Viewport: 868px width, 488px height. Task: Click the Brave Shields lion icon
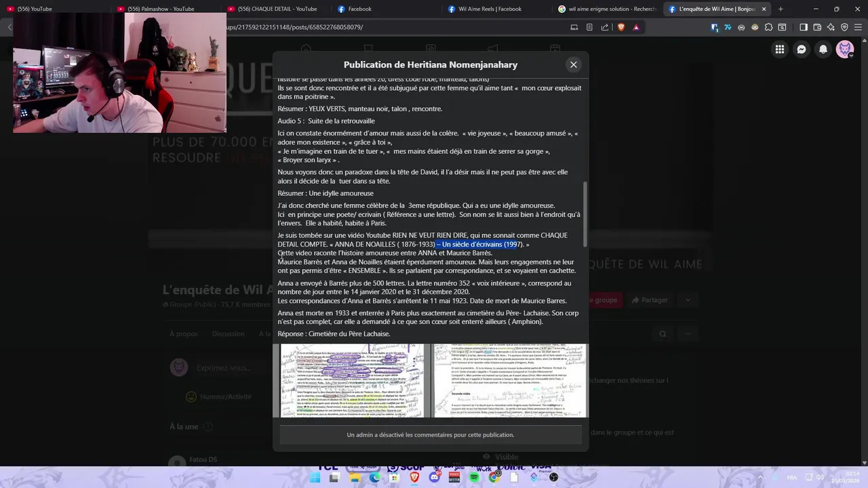click(620, 27)
